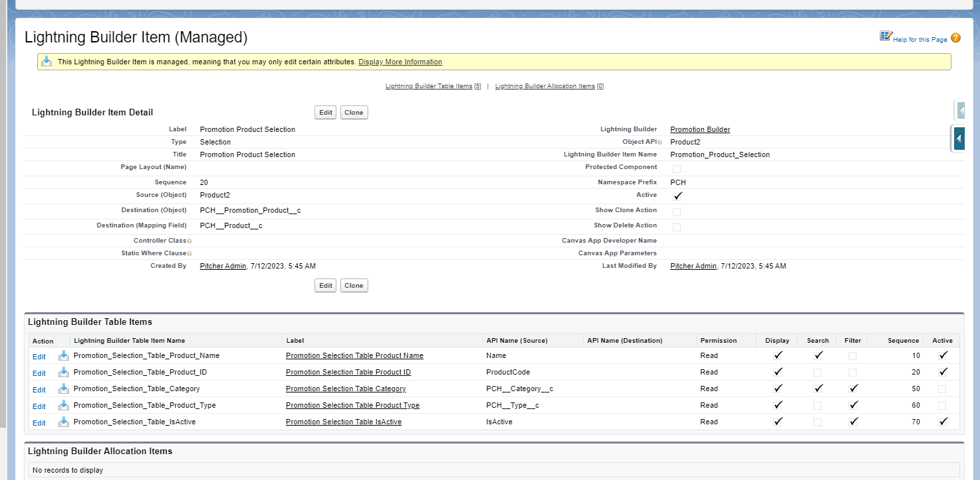This screenshot has height=480, width=980.
Task: Click the orange help question mark icon
Action: click(x=955, y=38)
